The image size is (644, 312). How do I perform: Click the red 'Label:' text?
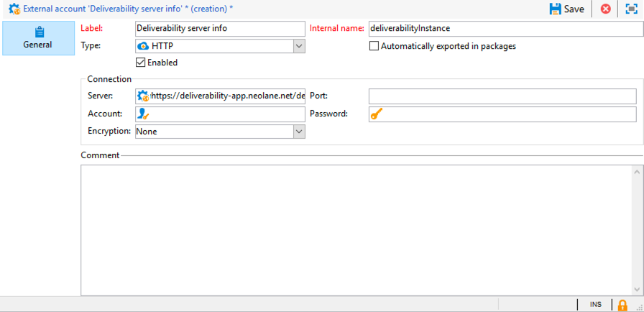92,28
